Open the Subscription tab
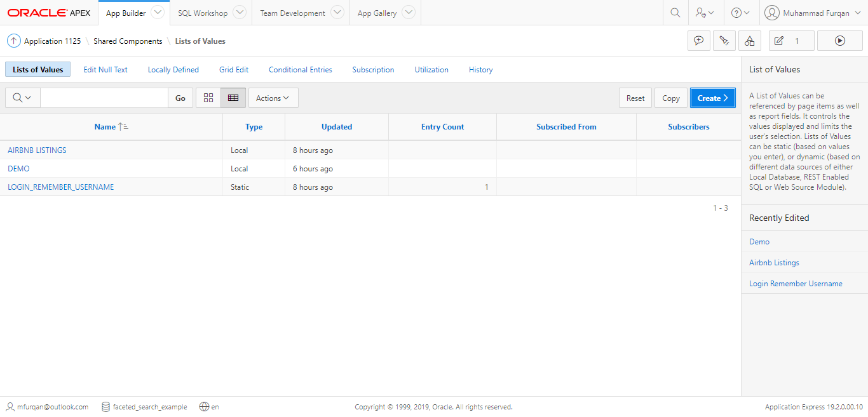This screenshot has height=417, width=868. coord(373,70)
